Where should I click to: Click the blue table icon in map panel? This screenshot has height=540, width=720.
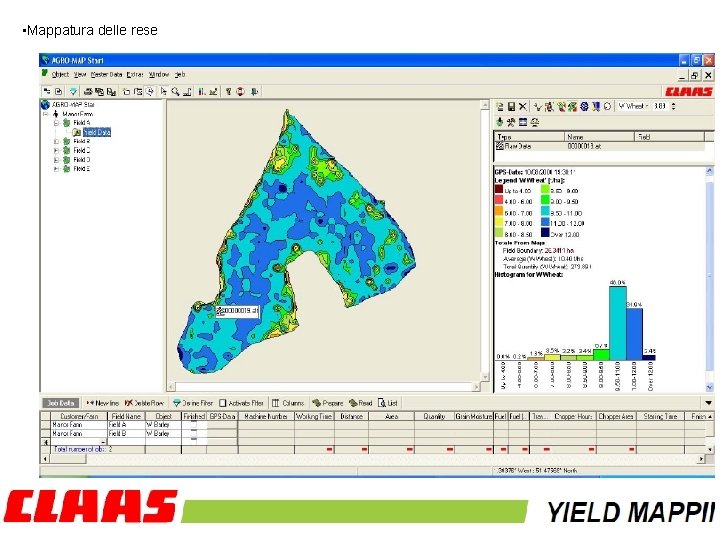click(523, 122)
